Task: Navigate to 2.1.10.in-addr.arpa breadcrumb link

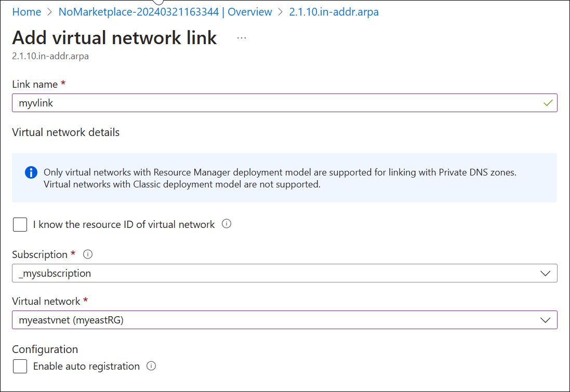Action: (x=334, y=12)
